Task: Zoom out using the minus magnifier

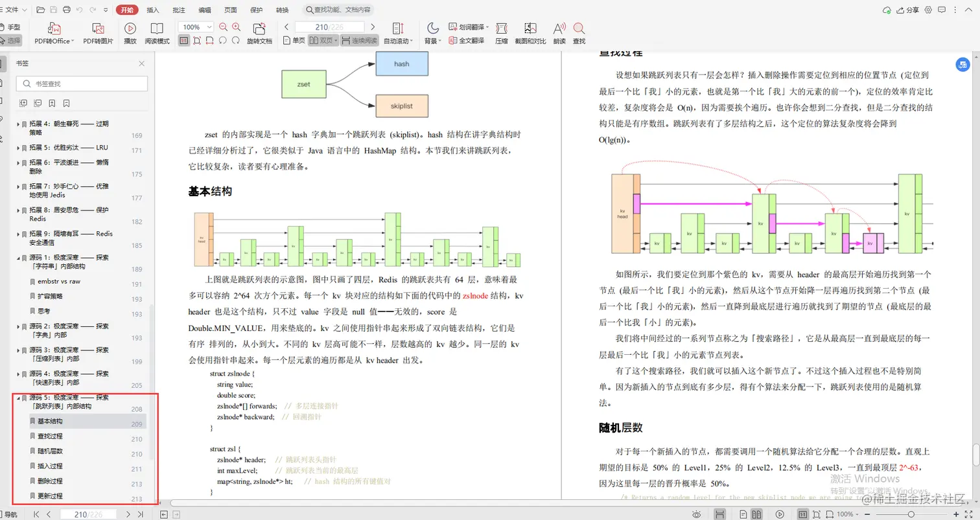Action: (224, 27)
